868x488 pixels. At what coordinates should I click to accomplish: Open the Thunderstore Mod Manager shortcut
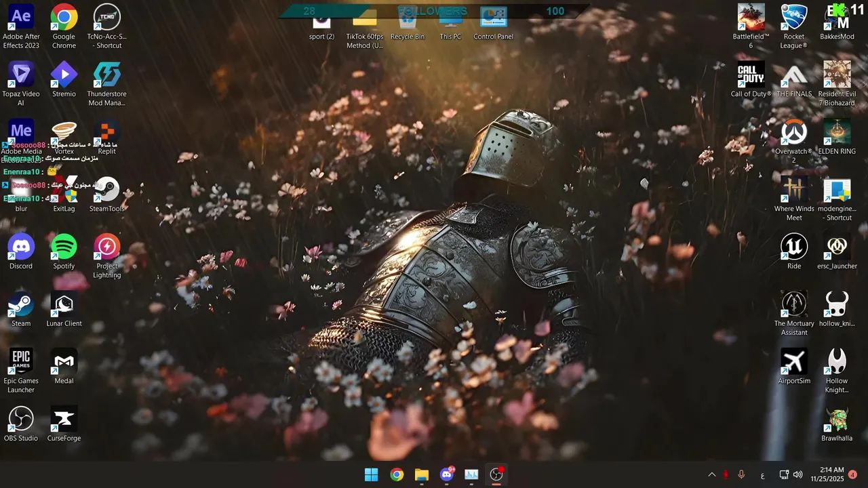106,85
